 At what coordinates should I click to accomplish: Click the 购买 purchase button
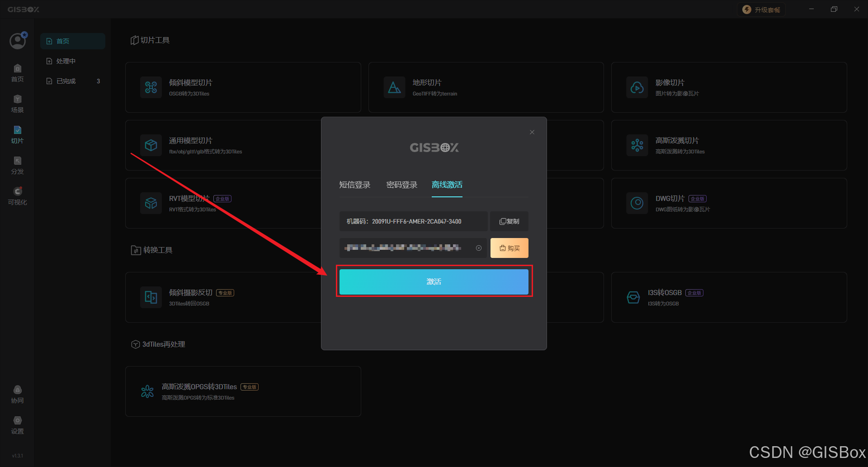point(509,248)
